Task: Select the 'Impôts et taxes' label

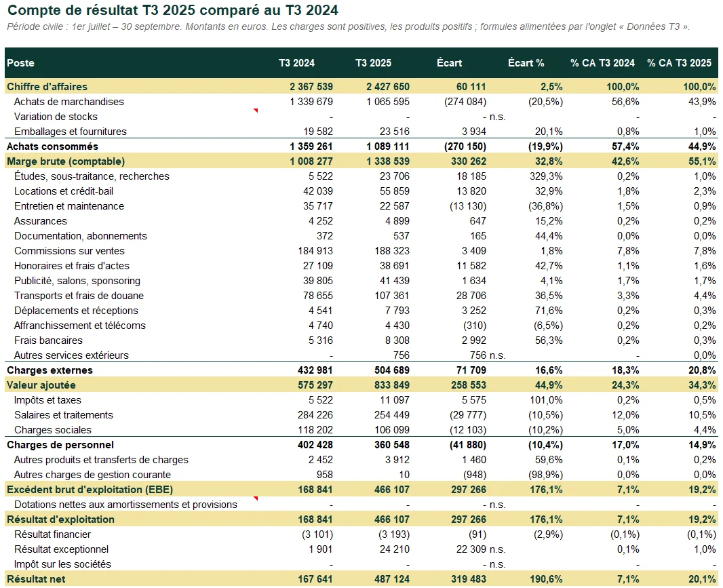Action: (x=47, y=400)
